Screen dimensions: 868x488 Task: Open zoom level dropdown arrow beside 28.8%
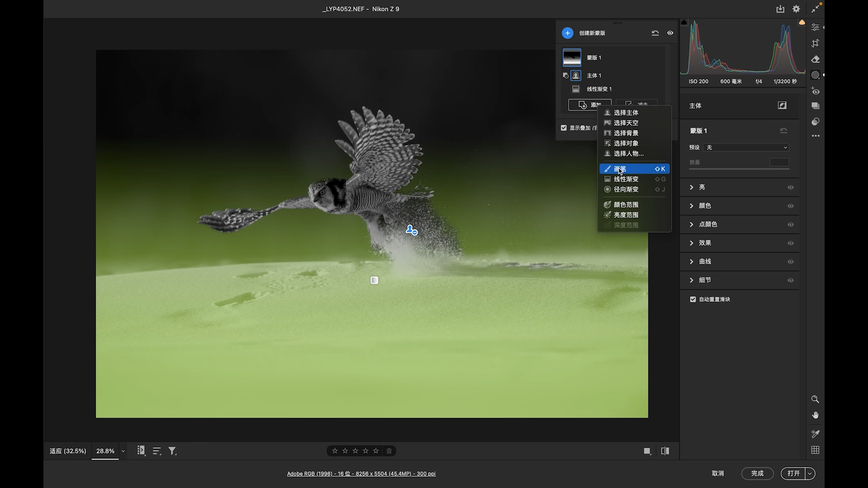123,451
